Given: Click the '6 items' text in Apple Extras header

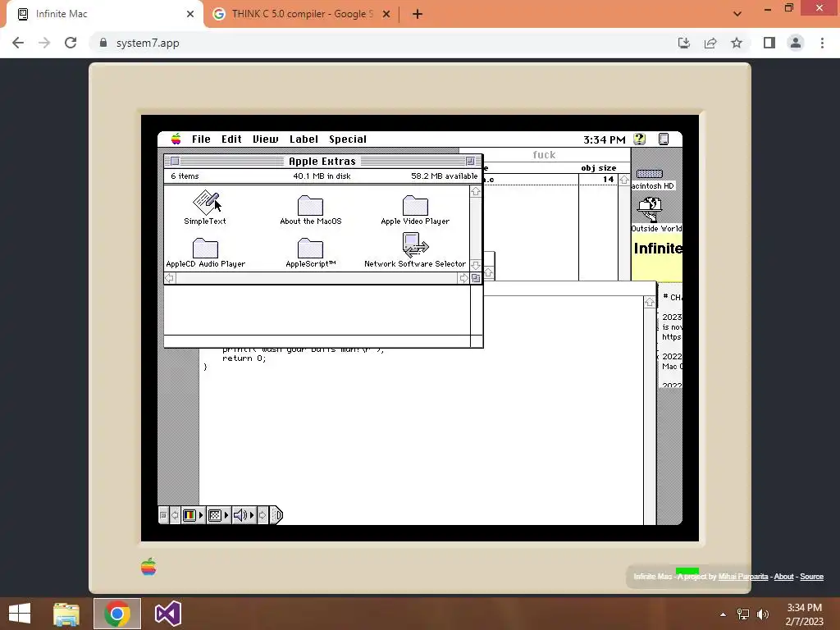Looking at the screenshot, I should click(185, 176).
